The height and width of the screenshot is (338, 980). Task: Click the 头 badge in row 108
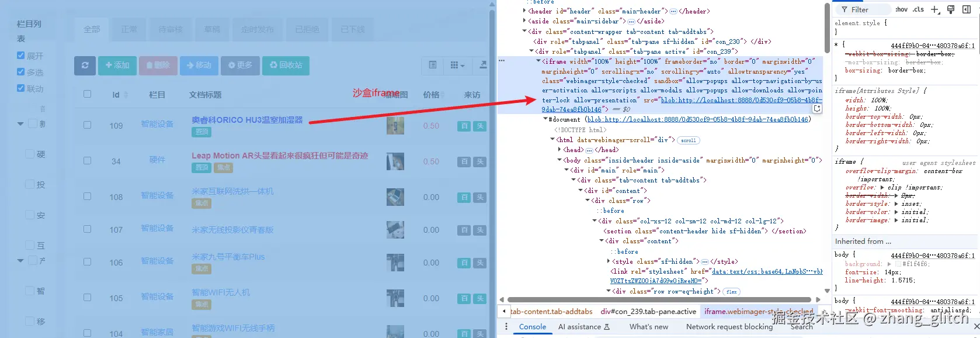480,197
